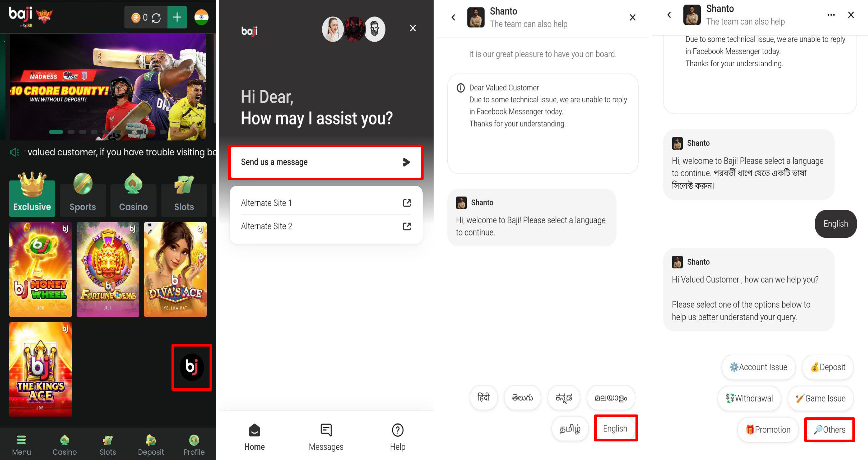Image resolution: width=868 pixels, height=461 pixels.
Task: Open Deposit in bottom navigation
Action: coord(151,445)
